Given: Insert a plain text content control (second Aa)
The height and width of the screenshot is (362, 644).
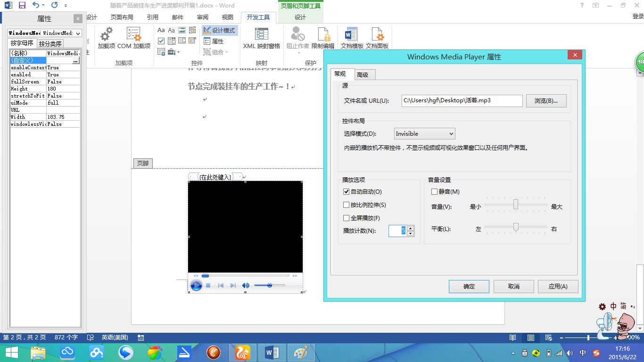Looking at the screenshot, I should tap(172, 30).
